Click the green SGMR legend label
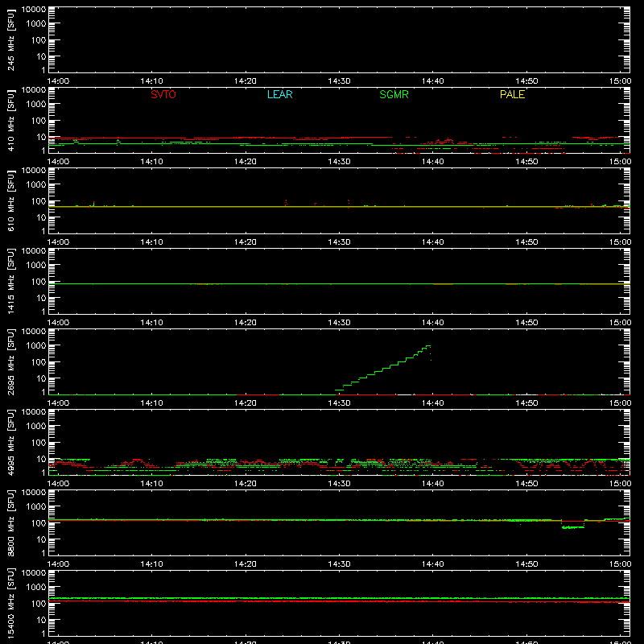Screen dimensions: 644x644 [x=394, y=94]
